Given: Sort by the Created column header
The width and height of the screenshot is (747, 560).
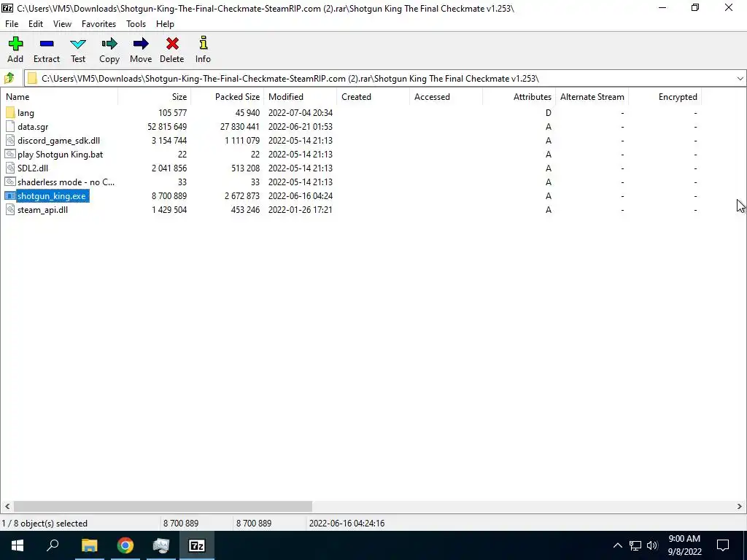Looking at the screenshot, I should [x=373, y=97].
